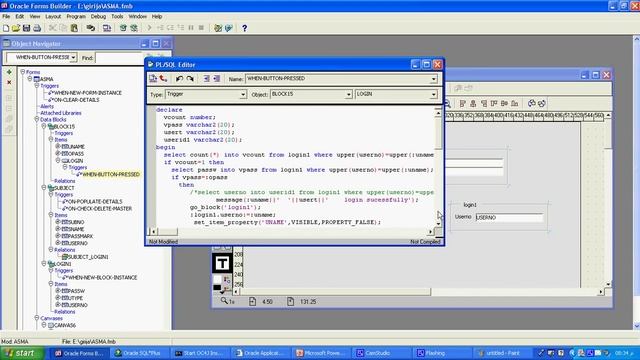Click the Windows Start button
Viewport: 640px width, 360px height.
[22, 353]
